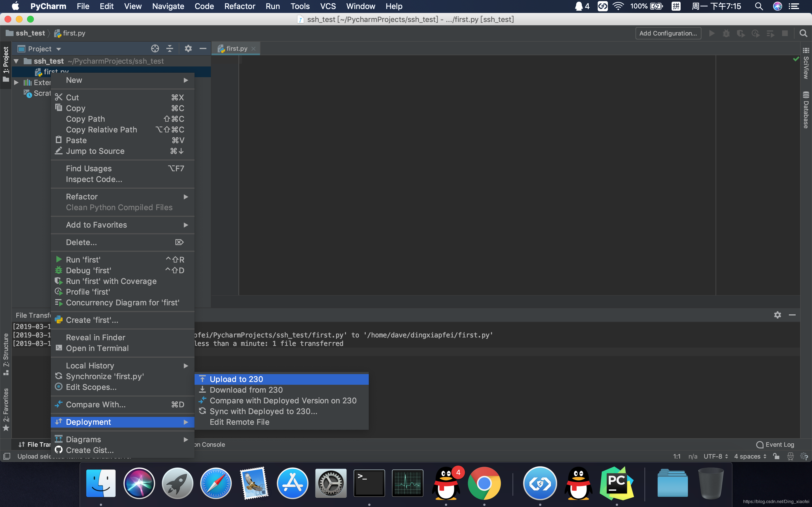Click the Search Everywhere magnifier in toolbar
This screenshot has height=507, width=812.
[x=803, y=33]
